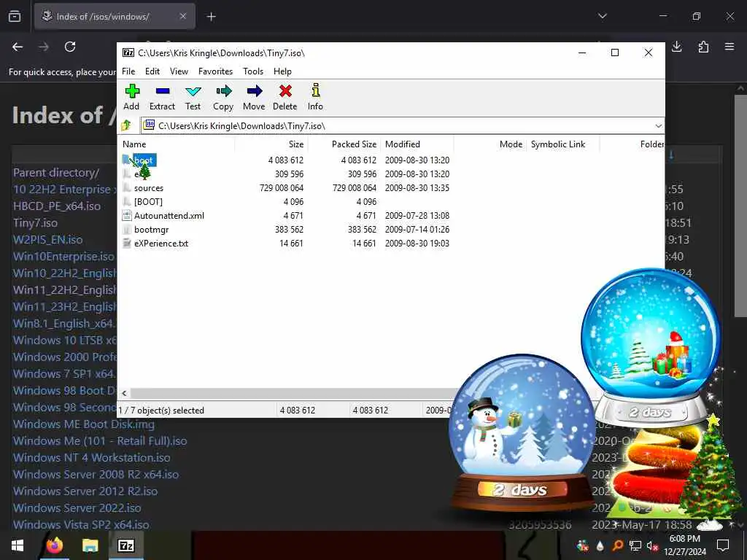
Task: Click the 7-Zip horizontal scrollbar track
Action: [293, 393]
